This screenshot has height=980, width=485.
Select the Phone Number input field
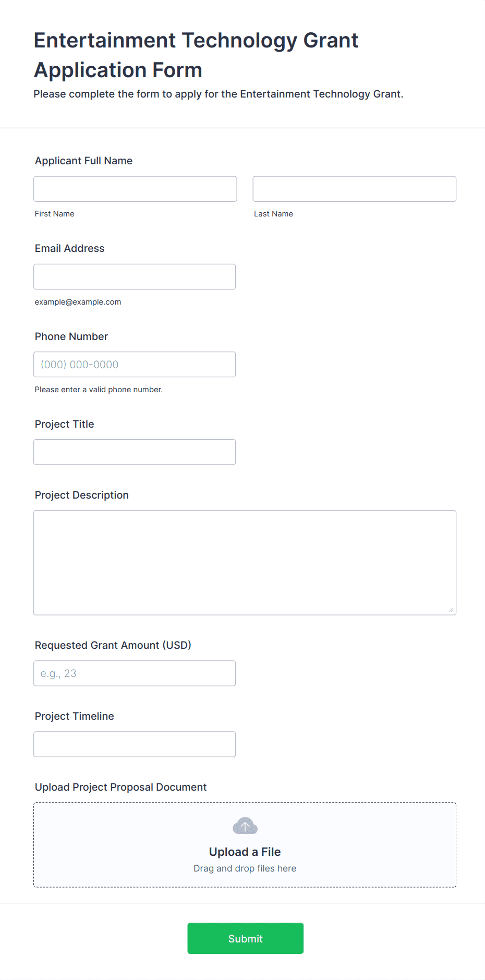(135, 365)
